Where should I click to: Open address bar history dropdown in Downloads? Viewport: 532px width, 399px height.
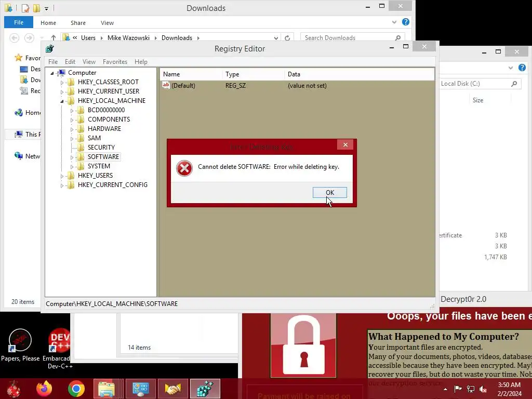tap(276, 38)
